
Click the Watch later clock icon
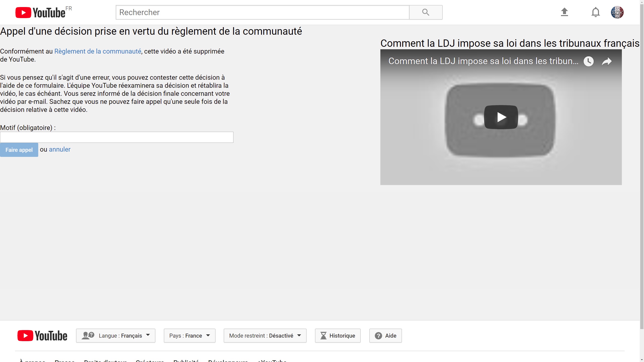pyautogui.click(x=588, y=61)
